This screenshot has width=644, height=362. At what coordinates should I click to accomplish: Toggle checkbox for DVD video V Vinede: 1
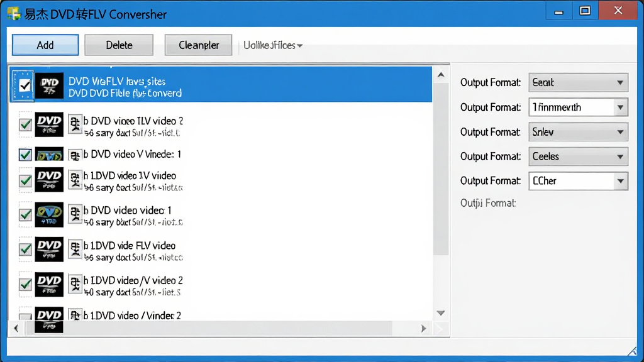coord(25,155)
